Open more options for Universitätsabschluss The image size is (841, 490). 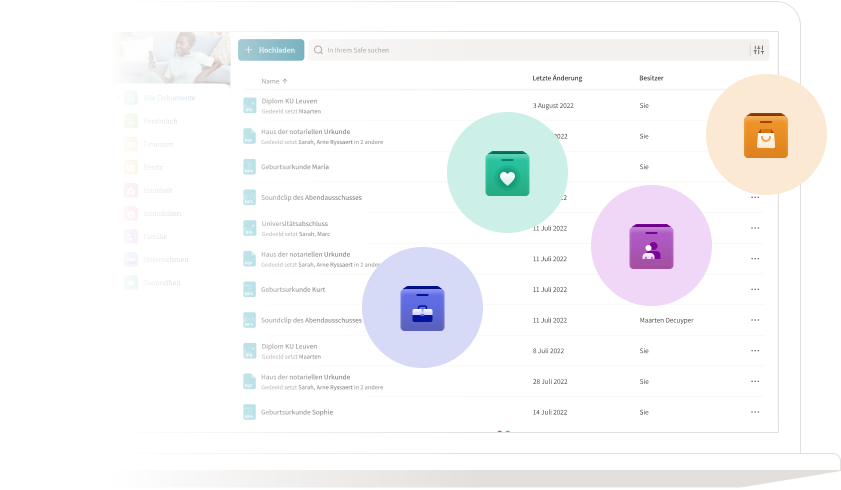[755, 228]
